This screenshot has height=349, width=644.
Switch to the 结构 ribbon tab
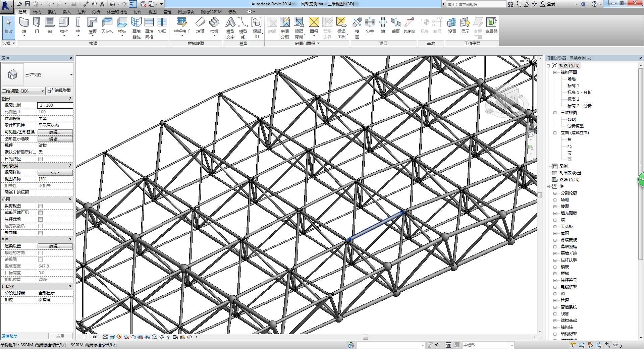tap(37, 12)
